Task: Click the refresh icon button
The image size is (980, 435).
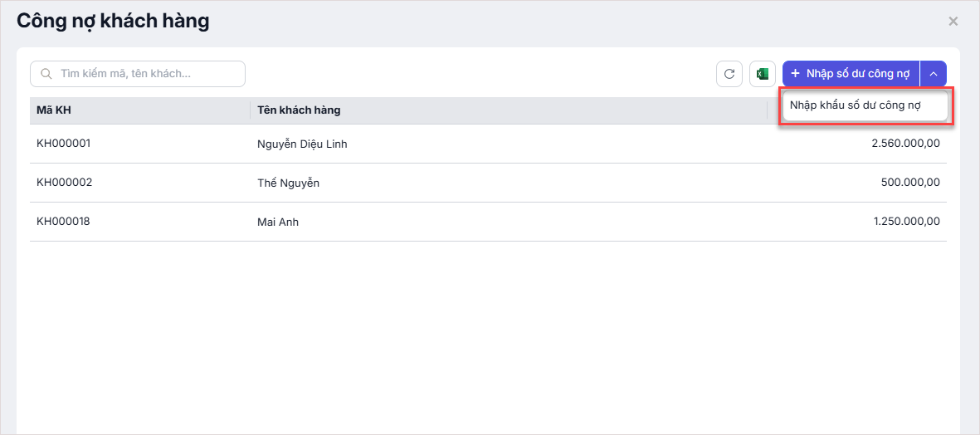Action: 729,74
